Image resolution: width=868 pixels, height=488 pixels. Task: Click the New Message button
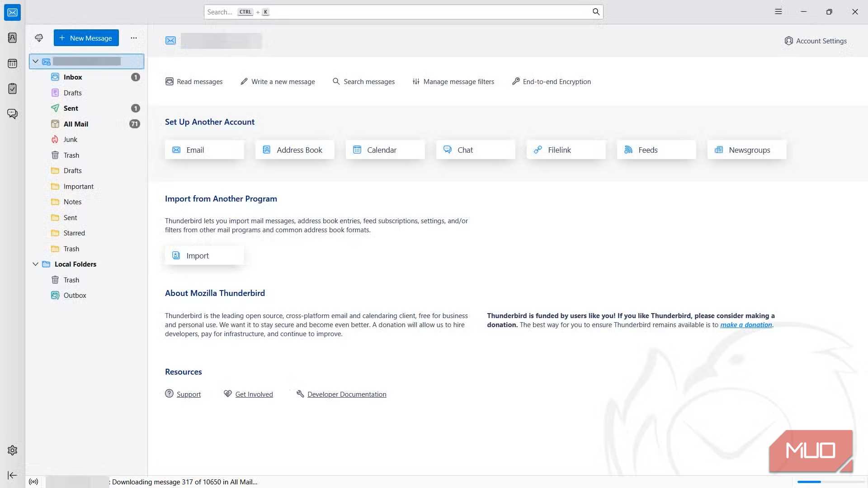point(86,38)
